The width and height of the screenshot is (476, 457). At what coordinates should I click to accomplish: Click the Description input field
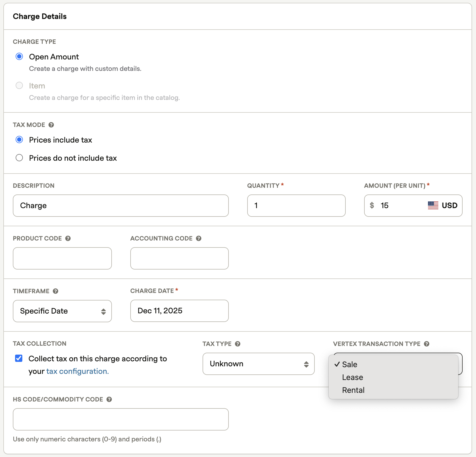121,206
